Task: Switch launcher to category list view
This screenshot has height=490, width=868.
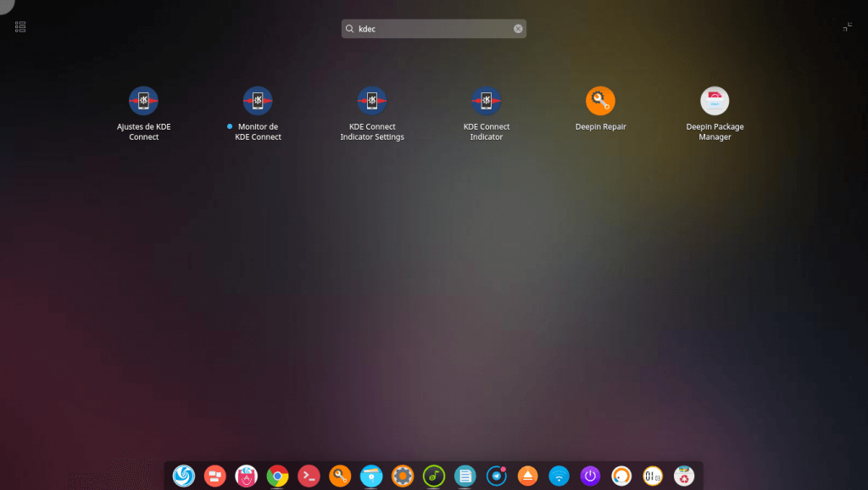Action: tap(20, 27)
